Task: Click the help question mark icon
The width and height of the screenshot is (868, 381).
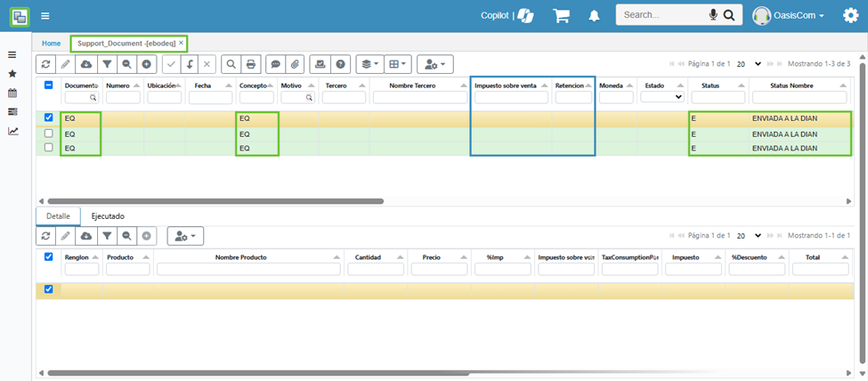Action: pyautogui.click(x=340, y=64)
